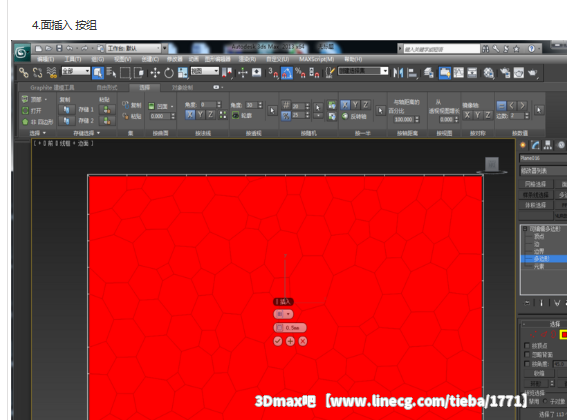Open the Layer Manager icon
Image resolution: width=567 pixels, height=420 pixels.
pyautogui.click(x=429, y=73)
